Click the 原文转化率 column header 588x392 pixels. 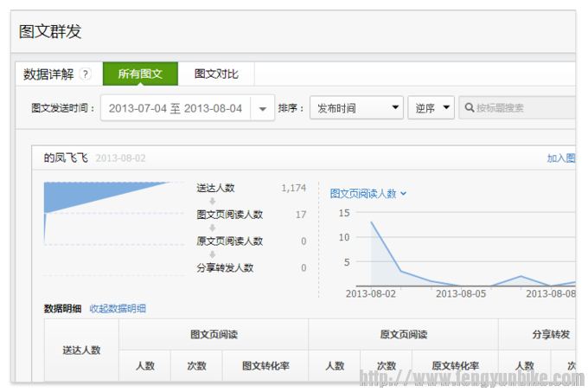coord(455,366)
